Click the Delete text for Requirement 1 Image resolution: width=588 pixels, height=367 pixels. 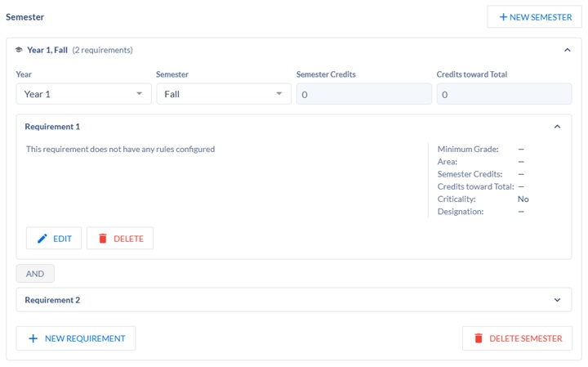pos(129,239)
